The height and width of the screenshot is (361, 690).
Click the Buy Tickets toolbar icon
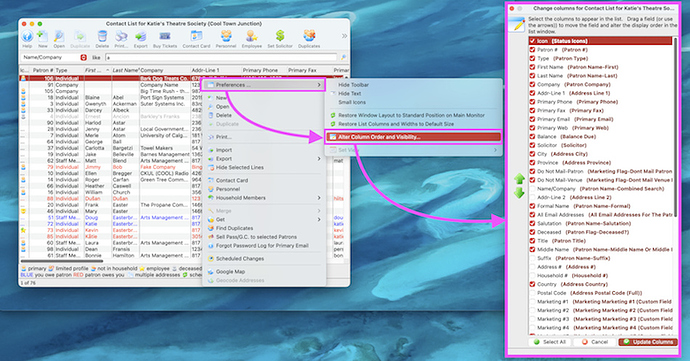(x=165, y=37)
